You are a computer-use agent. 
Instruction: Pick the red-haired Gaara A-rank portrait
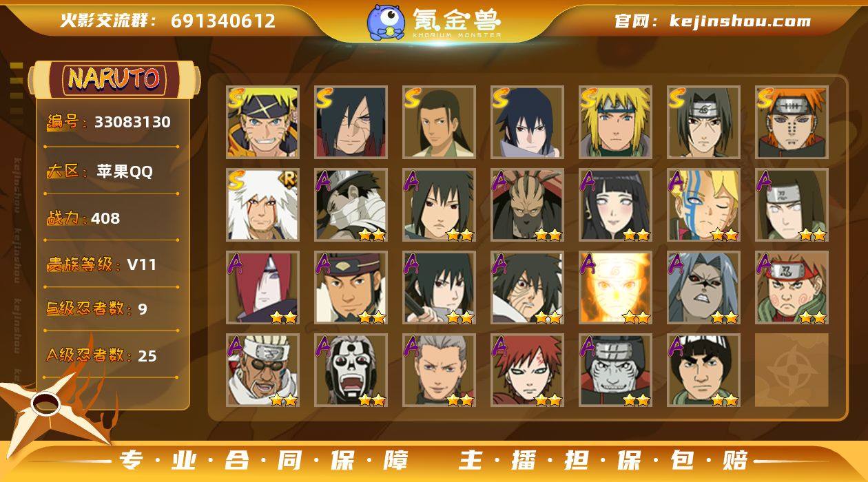click(x=528, y=370)
